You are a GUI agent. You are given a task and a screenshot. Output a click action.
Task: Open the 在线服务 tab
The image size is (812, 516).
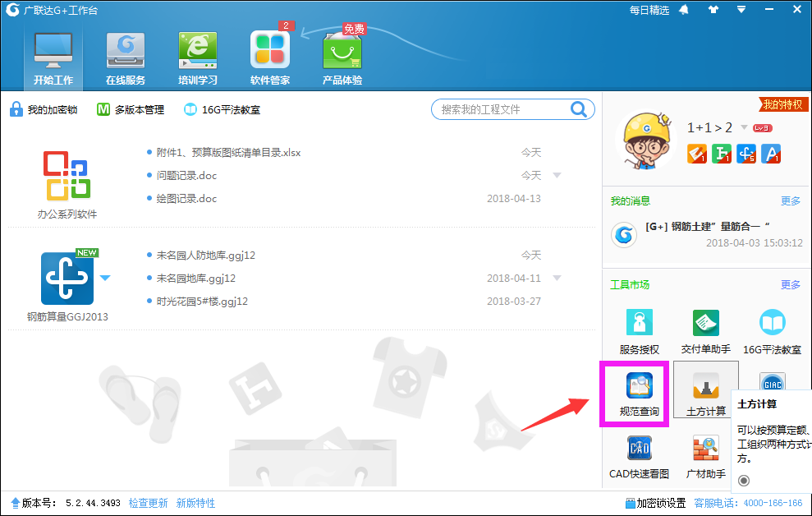pos(126,58)
